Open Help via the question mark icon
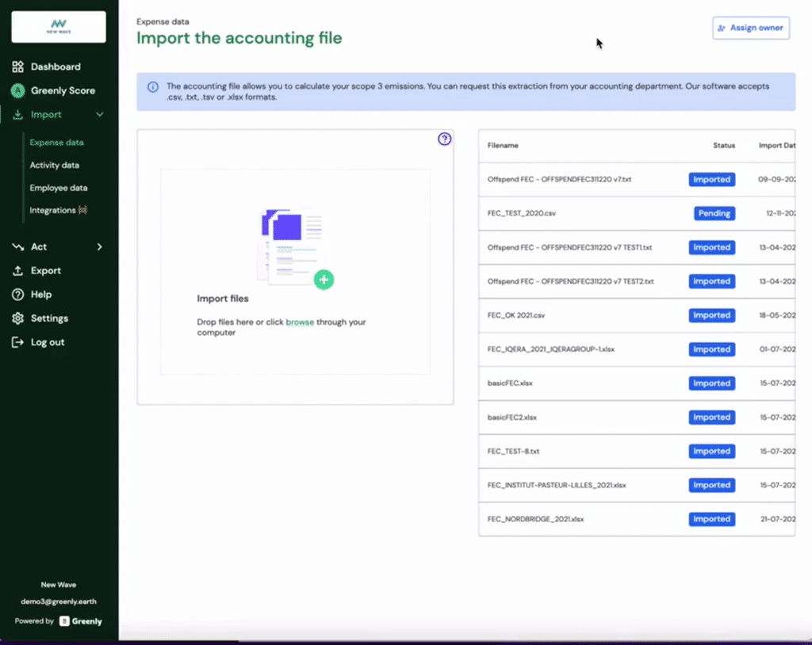The width and height of the screenshot is (812, 645). (17, 294)
